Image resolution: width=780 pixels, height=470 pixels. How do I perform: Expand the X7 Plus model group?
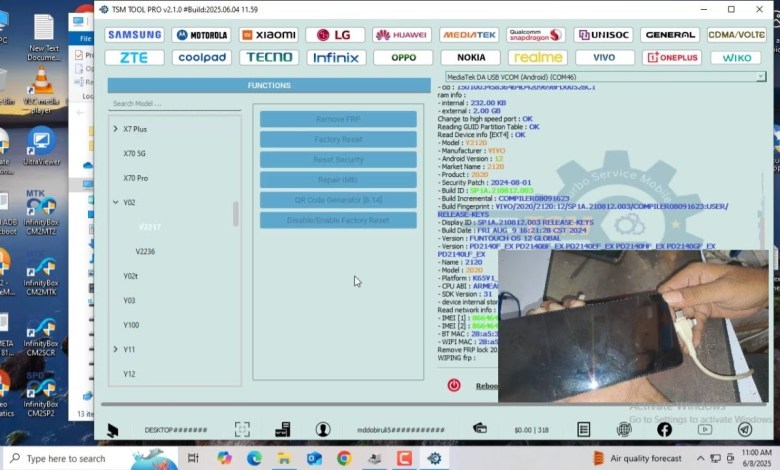pyautogui.click(x=116, y=129)
